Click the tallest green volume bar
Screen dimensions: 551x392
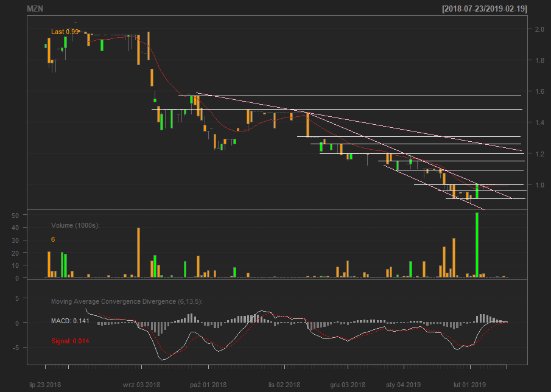pyautogui.click(x=477, y=245)
